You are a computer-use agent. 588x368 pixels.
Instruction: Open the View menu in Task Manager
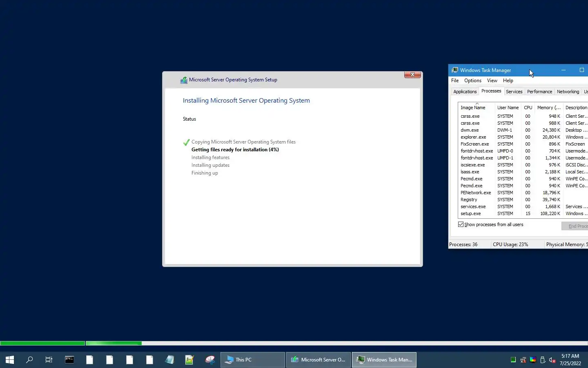click(492, 81)
